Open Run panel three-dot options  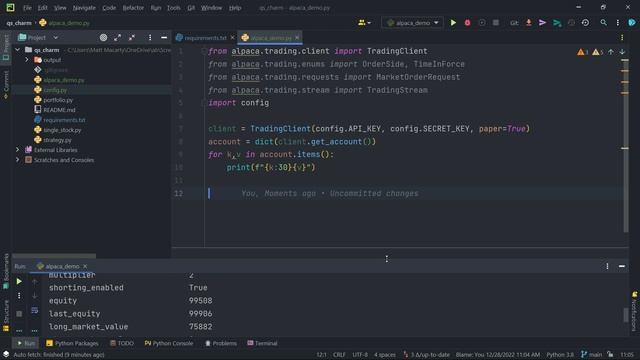(607, 266)
